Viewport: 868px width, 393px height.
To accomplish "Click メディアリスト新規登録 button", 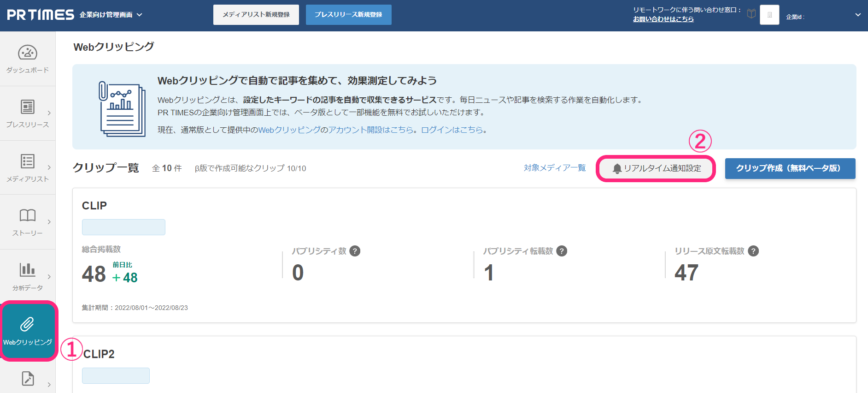I will pyautogui.click(x=256, y=15).
